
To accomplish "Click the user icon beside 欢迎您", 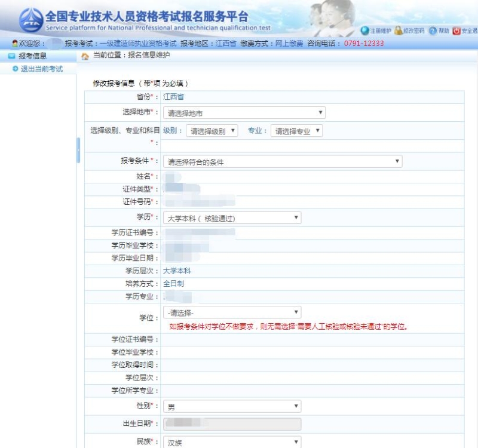I will 15,42.
